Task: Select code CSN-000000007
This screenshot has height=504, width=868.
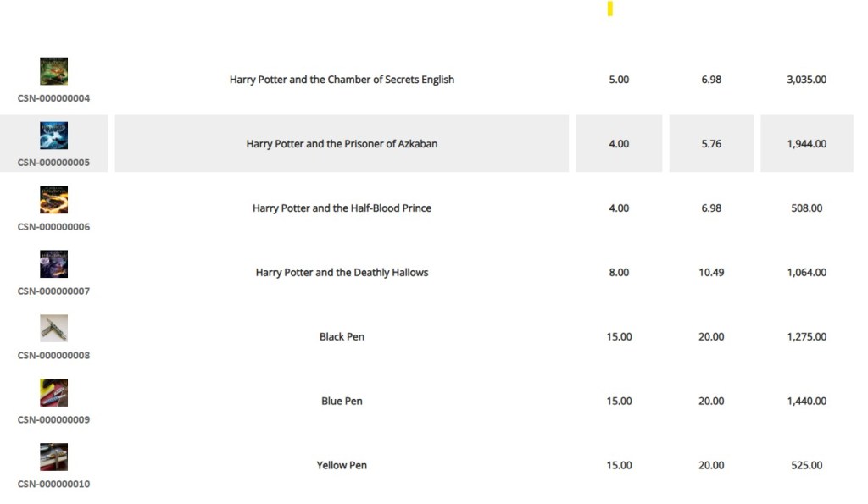Action: pos(53,291)
